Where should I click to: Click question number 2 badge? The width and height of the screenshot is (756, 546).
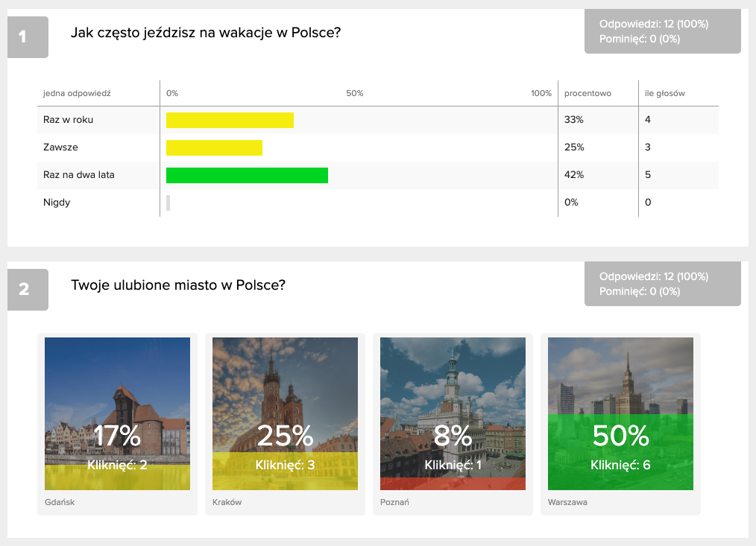click(x=28, y=289)
